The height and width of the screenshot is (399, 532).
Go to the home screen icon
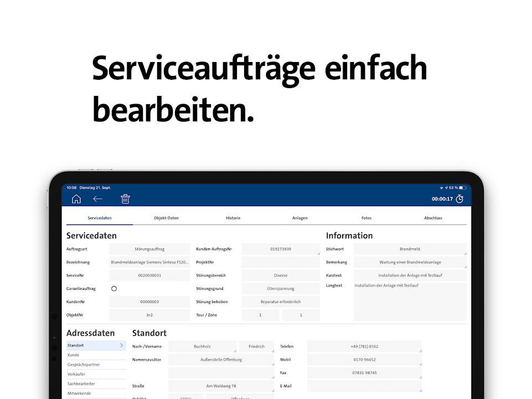76,199
